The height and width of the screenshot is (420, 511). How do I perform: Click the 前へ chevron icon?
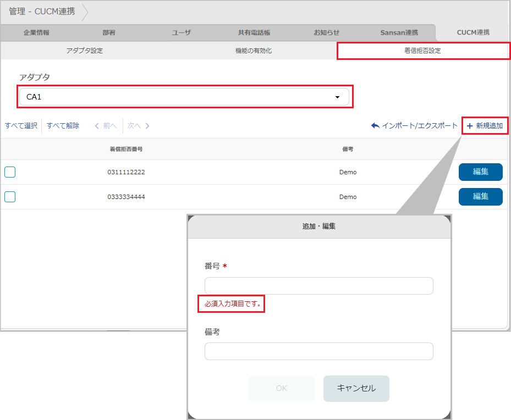[96, 125]
